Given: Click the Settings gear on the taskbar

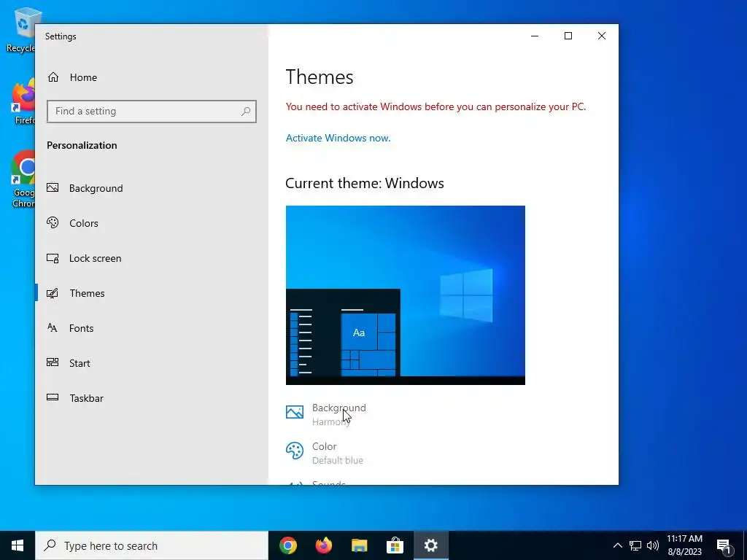Looking at the screenshot, I should [430, 545].
